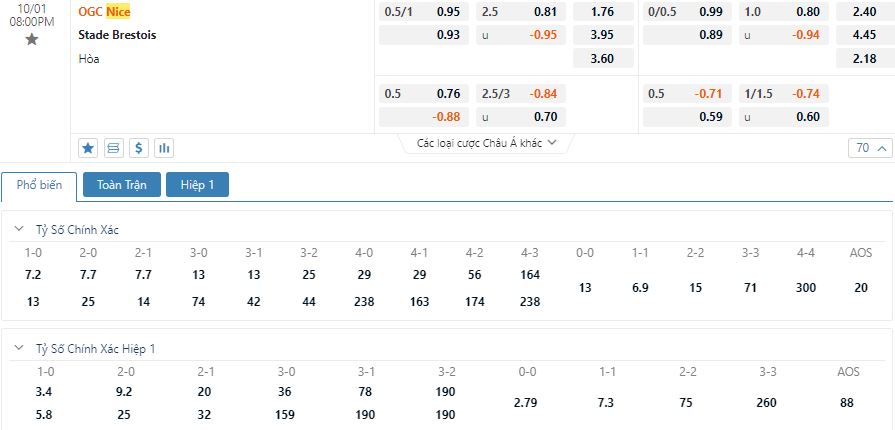Switch to the Toàn Trận tab
This screenshot has height=430, width=895.
pyautogui.click(x=122, y=185)
